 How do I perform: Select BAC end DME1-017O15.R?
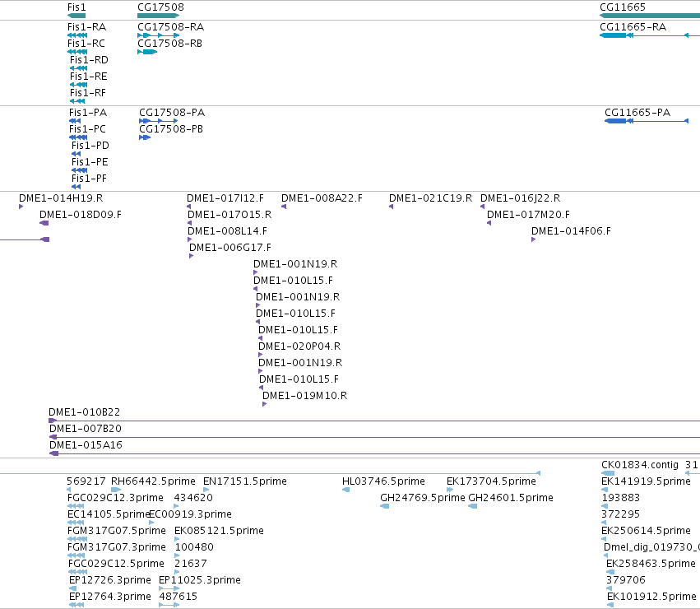(229, 215)
